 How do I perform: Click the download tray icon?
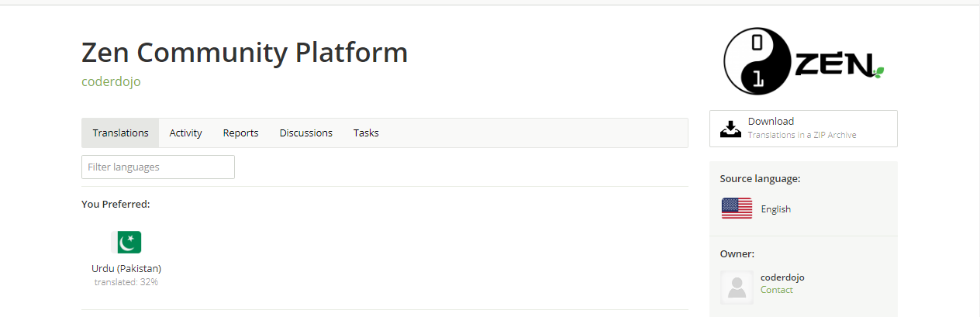[x=730, y=129]
